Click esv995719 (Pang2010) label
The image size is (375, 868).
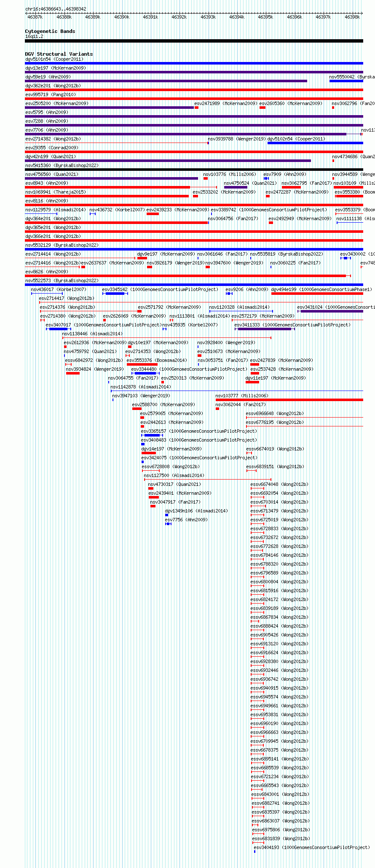point(51,94)
